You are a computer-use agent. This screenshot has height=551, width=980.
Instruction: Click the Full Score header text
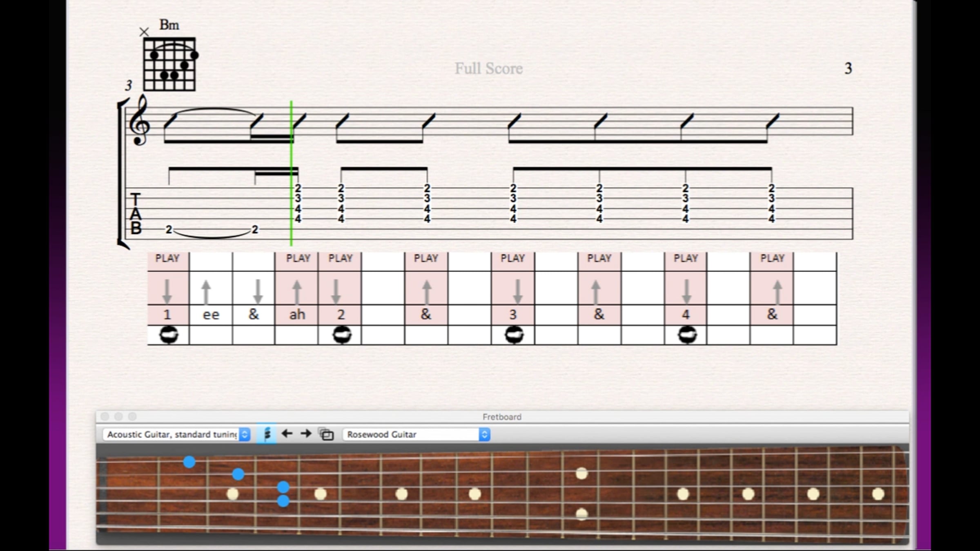point(489,69)
